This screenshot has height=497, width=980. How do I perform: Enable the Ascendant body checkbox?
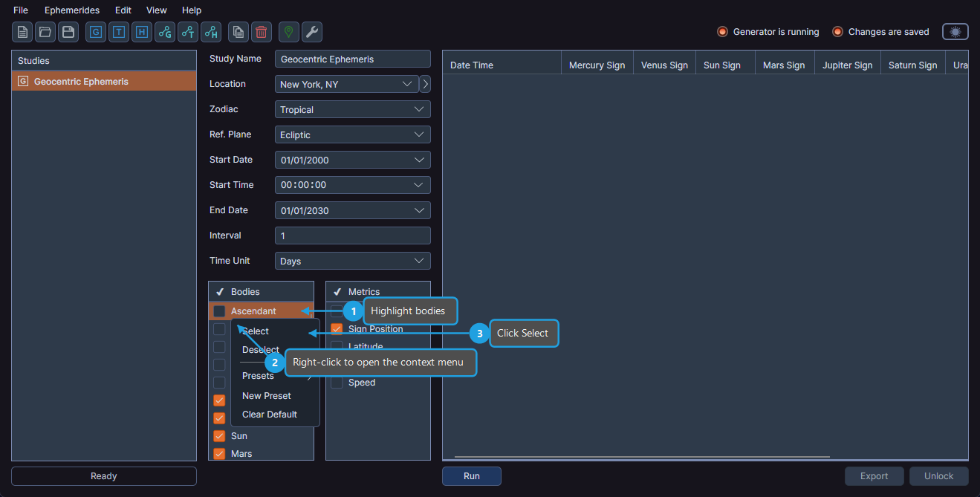219,311
